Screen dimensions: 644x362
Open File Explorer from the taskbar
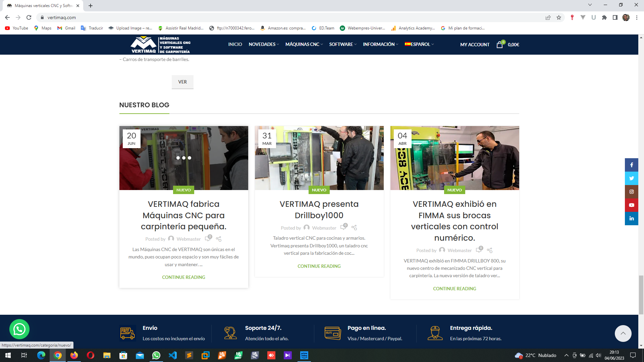click(107, 355)
